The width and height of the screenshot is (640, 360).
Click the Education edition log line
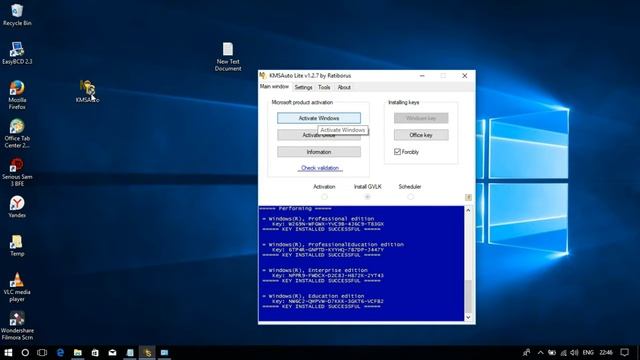point(313,296)
